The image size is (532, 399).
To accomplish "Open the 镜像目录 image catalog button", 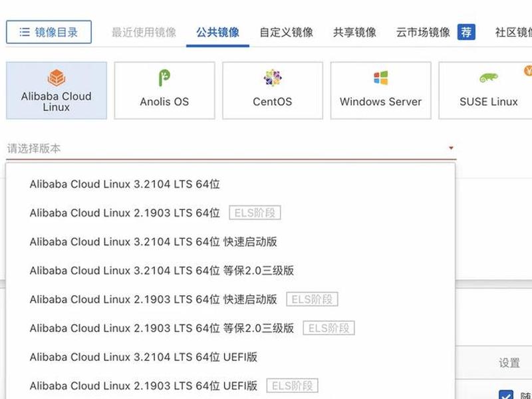I will 49,32.
